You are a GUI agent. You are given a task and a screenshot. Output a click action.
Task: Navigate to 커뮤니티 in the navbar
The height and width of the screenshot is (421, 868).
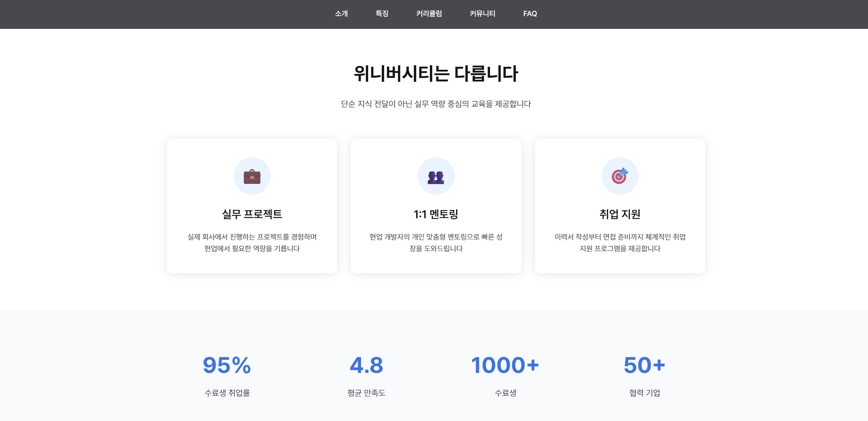pyautogui.click(x=482, y=14)
